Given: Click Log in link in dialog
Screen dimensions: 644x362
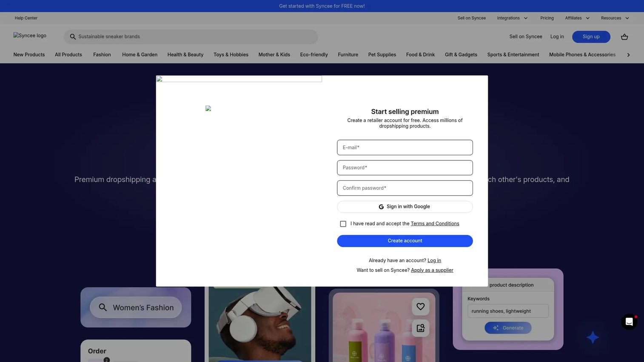Looking at the screenshot, I should click(434, 260).
